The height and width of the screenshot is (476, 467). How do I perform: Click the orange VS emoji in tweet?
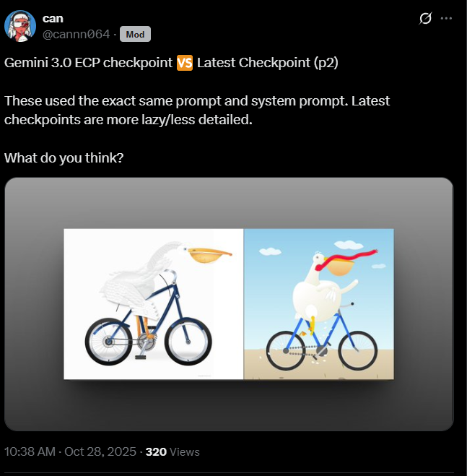185,63
